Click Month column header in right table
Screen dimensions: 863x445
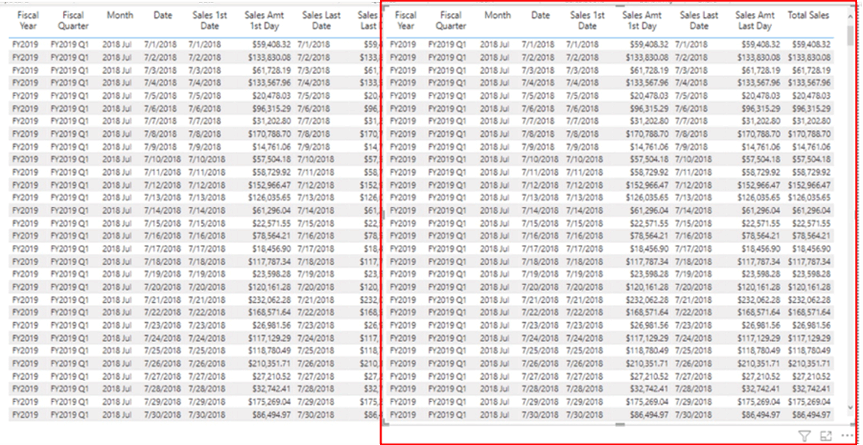(x=498, y=15)
